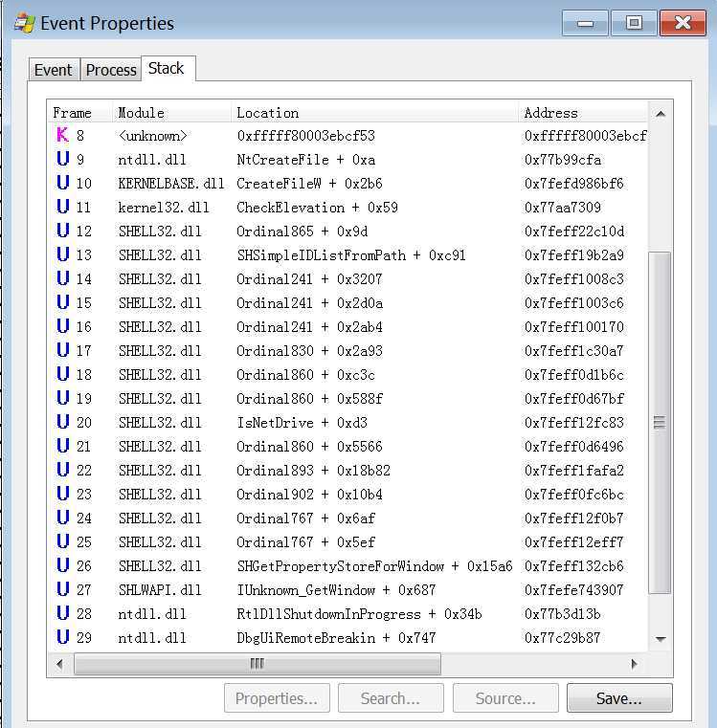717x728 pixels.
Task: Sort by the Address column header
Action: point(583,113)
